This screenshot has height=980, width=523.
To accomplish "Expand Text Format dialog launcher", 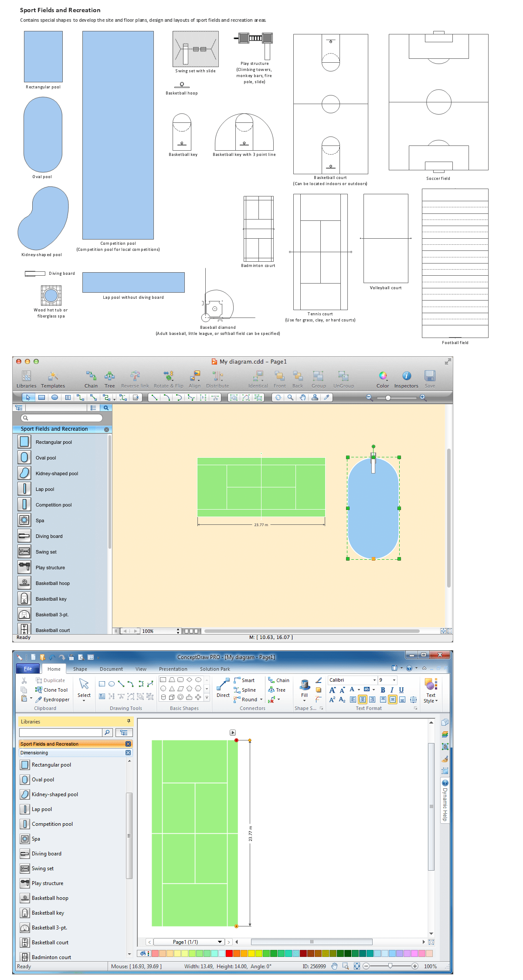I will pos(415,708).
